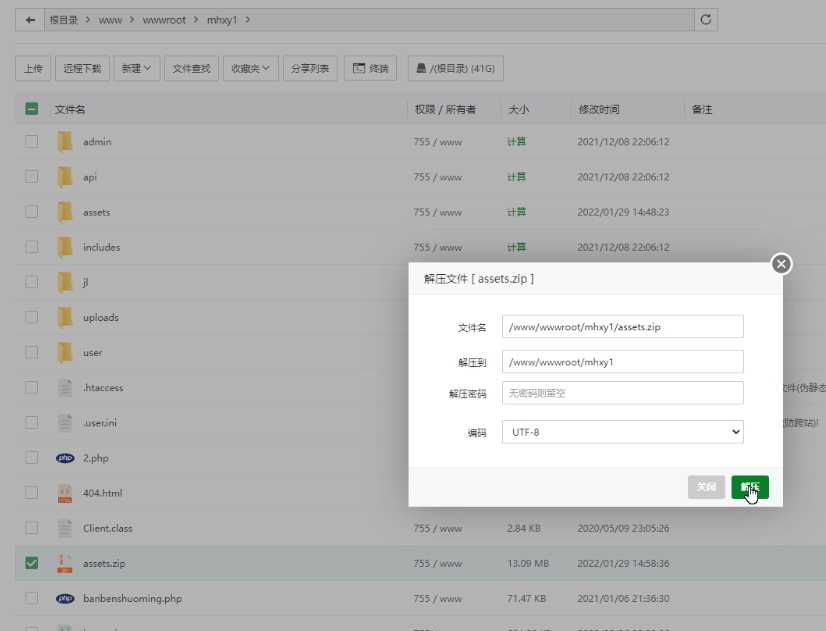Click the green 解压 button

[x=750, y=487]
